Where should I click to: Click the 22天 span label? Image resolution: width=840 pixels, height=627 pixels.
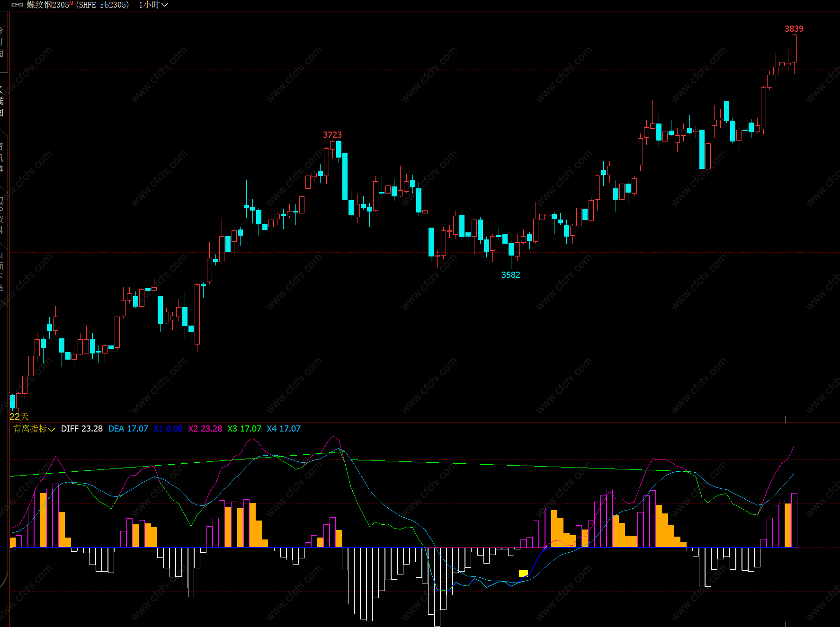[x=19, y=416]
